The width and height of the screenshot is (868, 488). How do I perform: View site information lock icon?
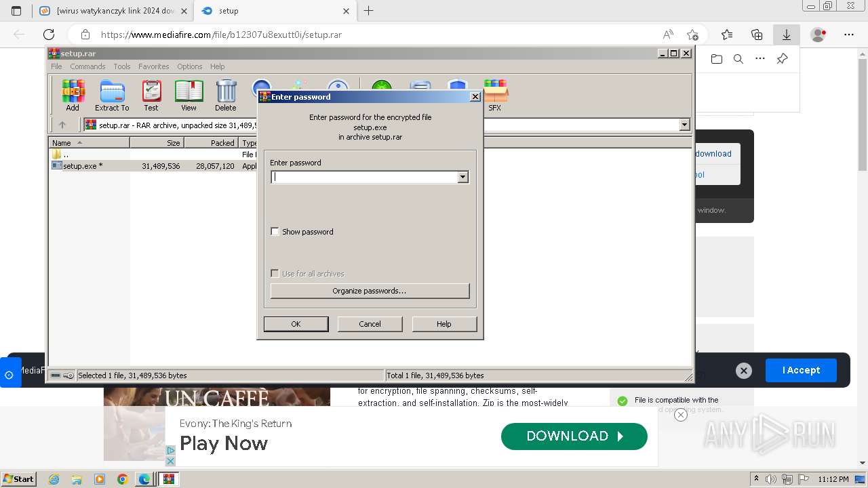pos(85,35)
